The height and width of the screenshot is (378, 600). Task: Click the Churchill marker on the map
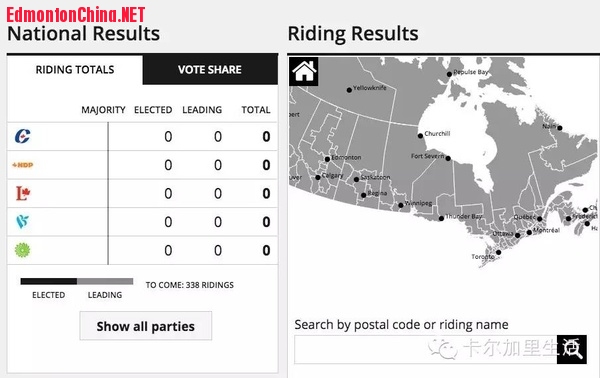tap(420, 135)
